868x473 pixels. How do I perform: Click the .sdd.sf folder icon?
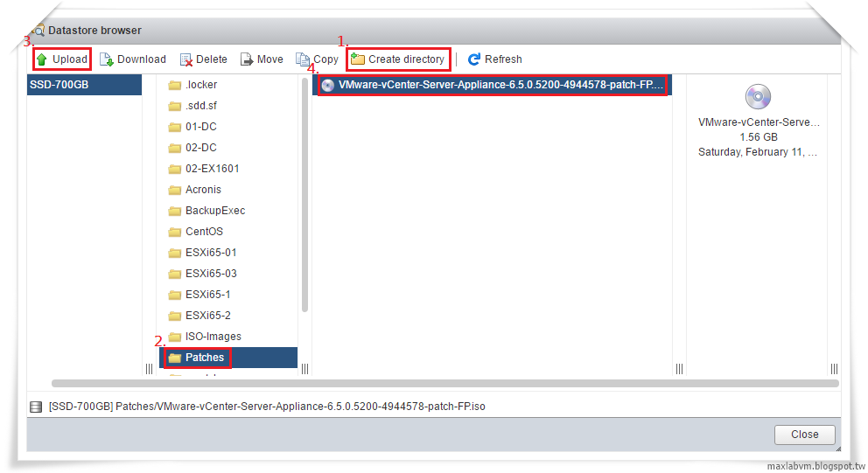(x=174, y=106)
